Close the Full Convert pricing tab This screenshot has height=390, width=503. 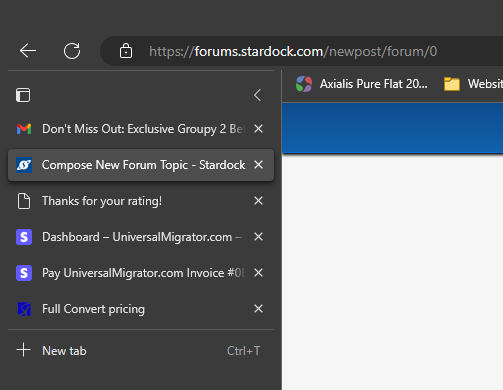coord(259,309)
